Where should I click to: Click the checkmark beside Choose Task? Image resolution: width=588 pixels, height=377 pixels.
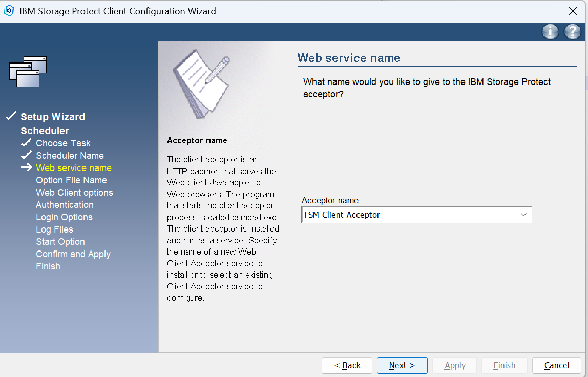[x=27, y=143]
